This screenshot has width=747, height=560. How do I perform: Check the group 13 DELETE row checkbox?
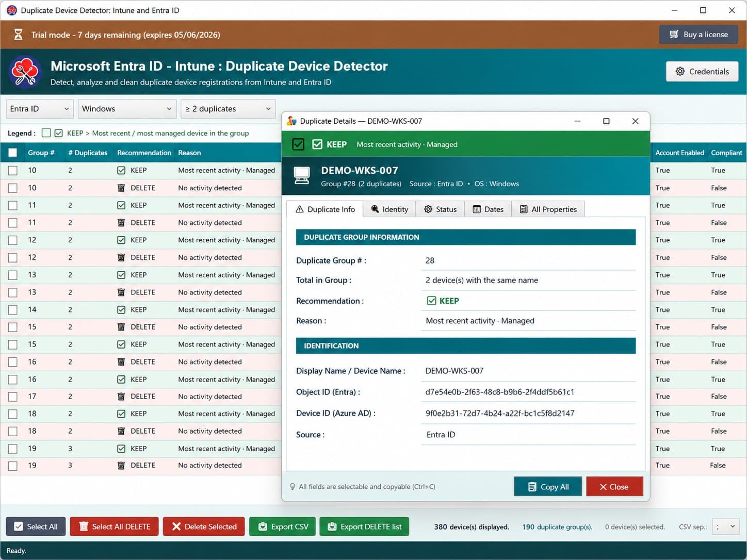(x=13, y=292)
